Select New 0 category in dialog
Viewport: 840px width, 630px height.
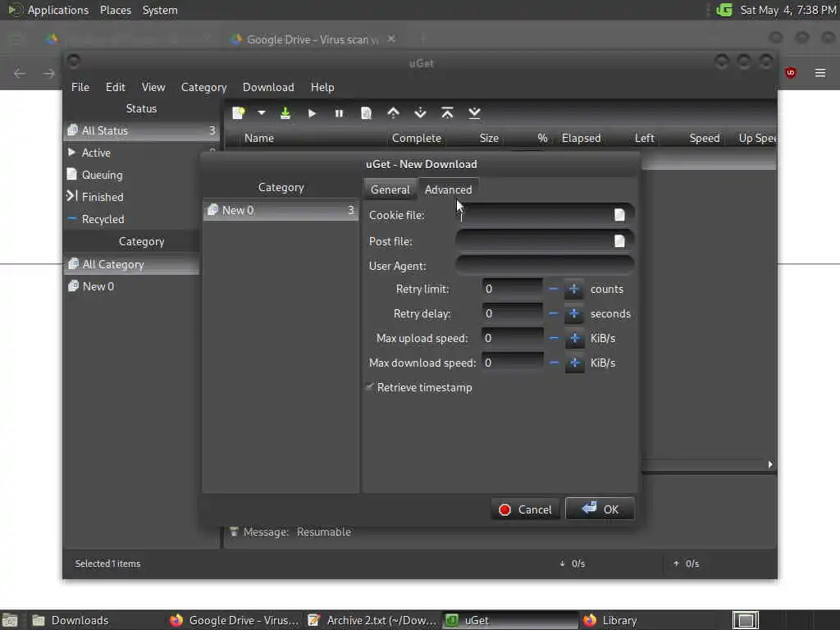[281, 210]
